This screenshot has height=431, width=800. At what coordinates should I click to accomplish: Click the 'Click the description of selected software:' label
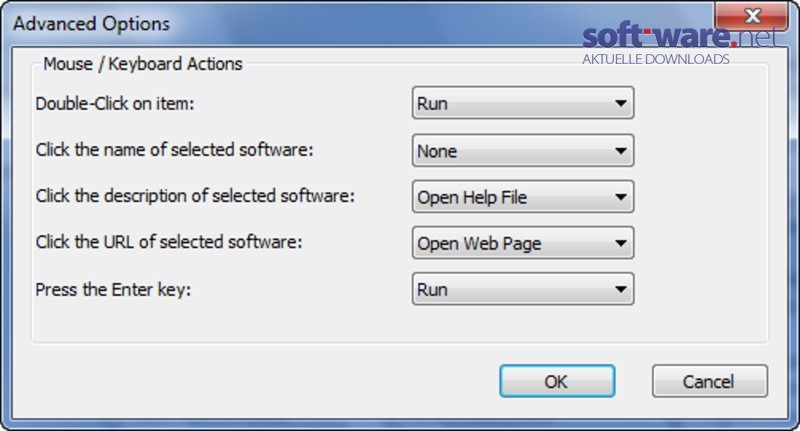pyautogui.click(x=195, y=196)
